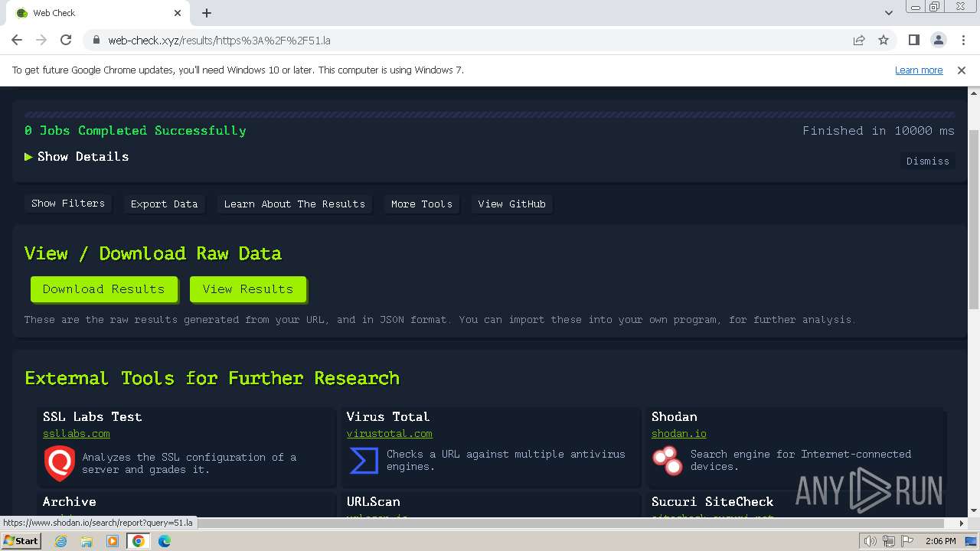The height and width of the screenshot is (551, 980).
Task: Follow the Learn more link in the update bar
Action: (919, 70)
